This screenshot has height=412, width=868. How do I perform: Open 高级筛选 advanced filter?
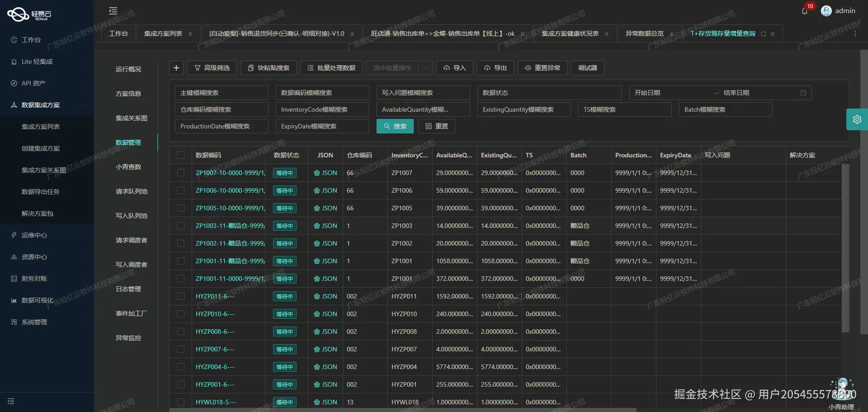[x=212, y=68]
